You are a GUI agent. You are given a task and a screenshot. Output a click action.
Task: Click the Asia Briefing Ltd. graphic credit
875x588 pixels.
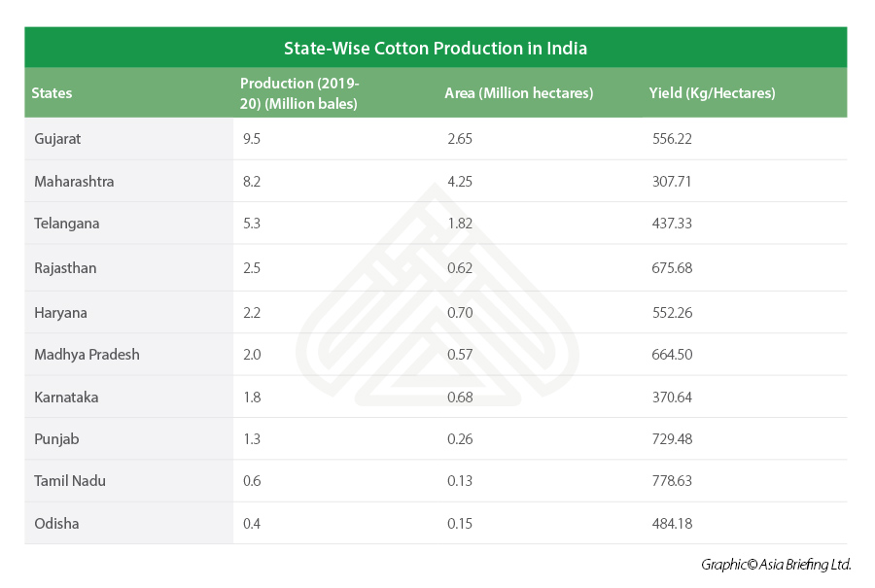point(776,565)
